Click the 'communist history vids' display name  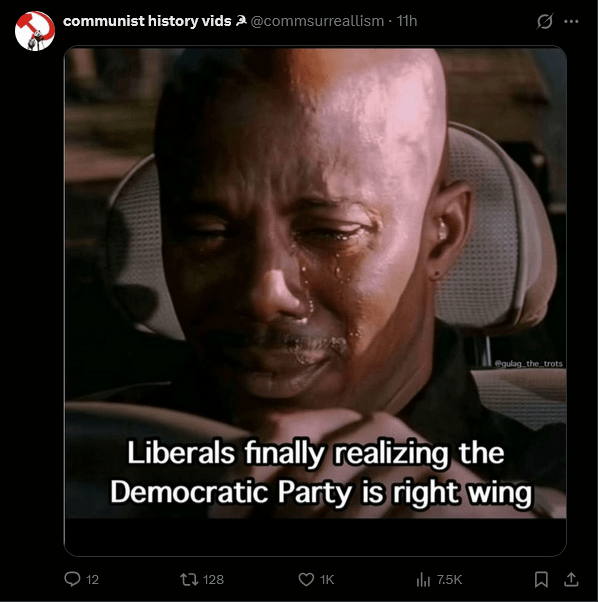click(x=147, y=21)
